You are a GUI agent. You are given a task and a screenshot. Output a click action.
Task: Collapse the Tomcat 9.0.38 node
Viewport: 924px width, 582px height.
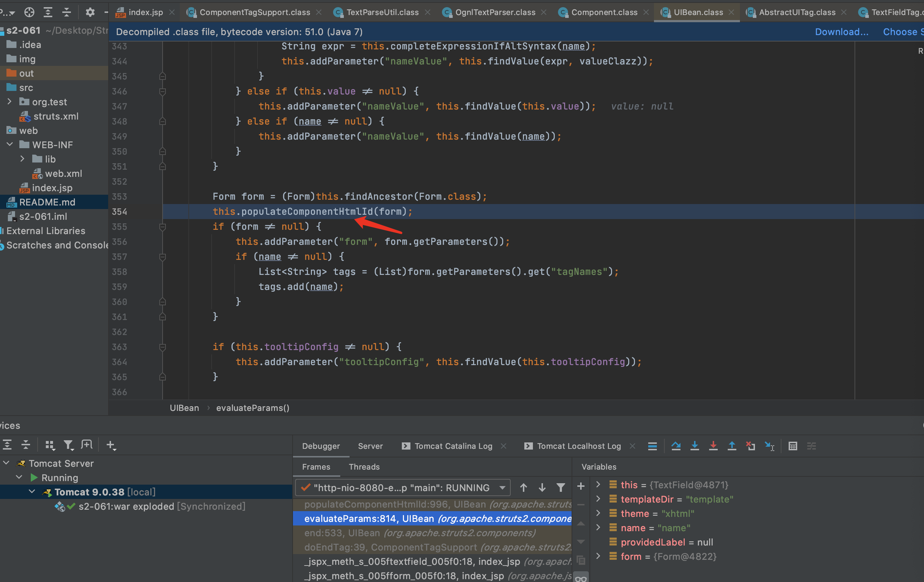point(32,491)
